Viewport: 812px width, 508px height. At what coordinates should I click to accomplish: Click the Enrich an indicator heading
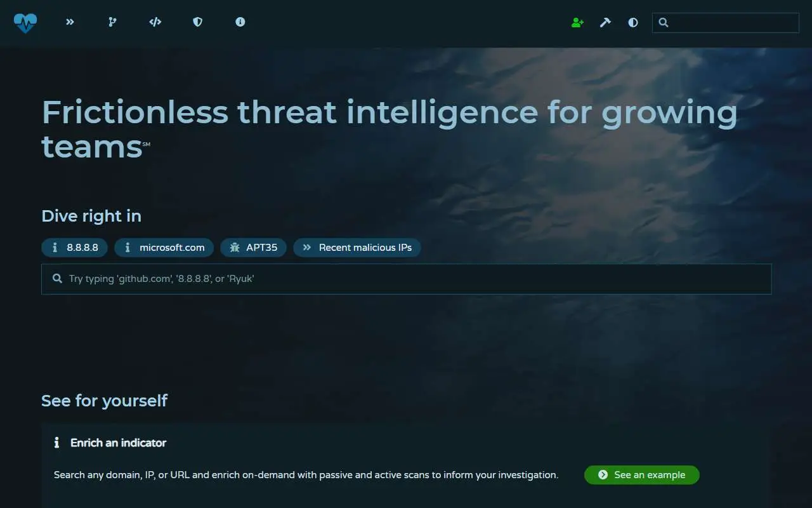(x=118, y=443)
